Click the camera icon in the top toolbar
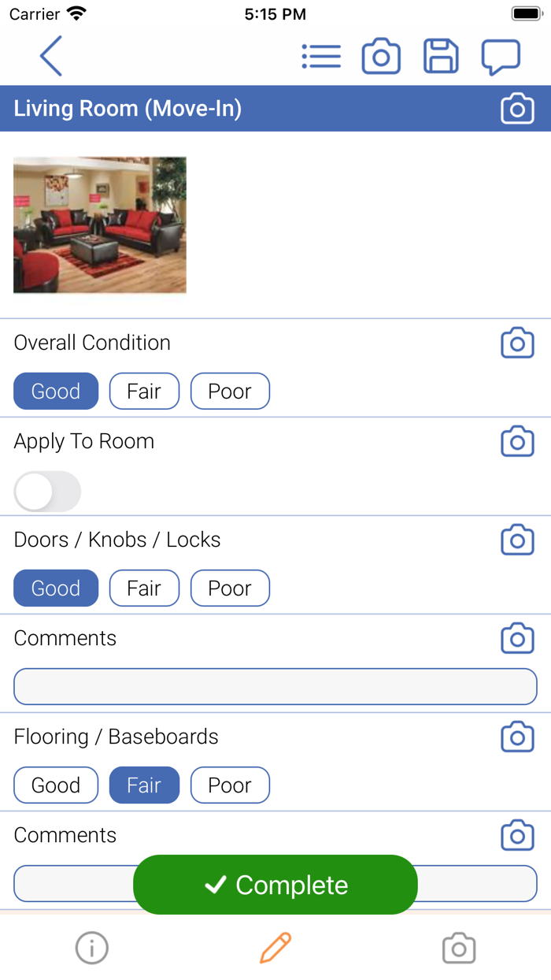This screenshot has height=980, width=551. coord(381,56)
